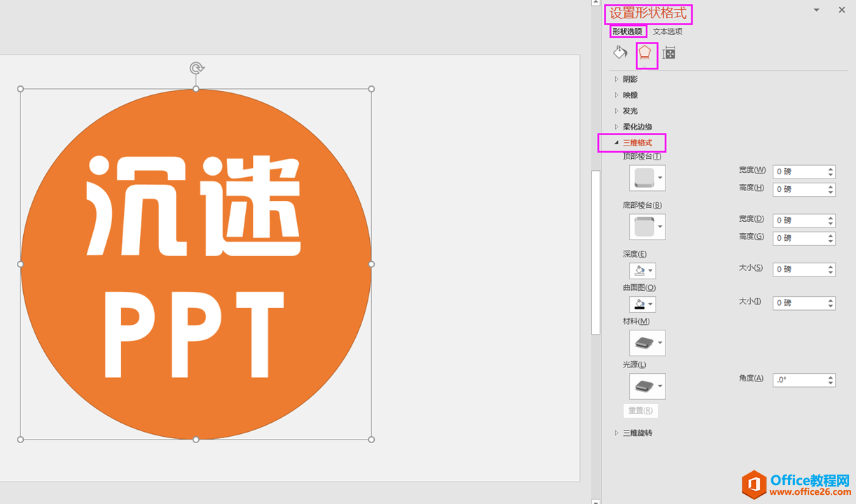Expand the 映像 reflection section
The width and height of the screenshot is (856, 504).
[630, 95]
